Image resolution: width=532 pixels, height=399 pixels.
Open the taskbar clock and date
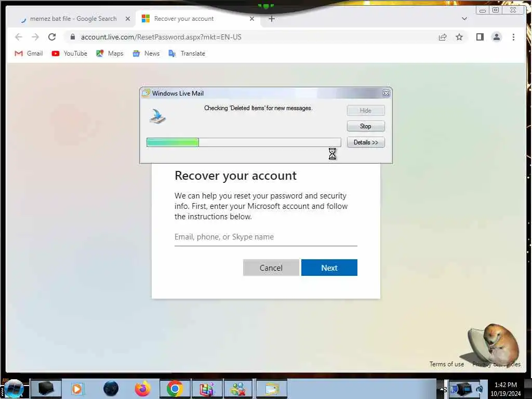point(506,389)
